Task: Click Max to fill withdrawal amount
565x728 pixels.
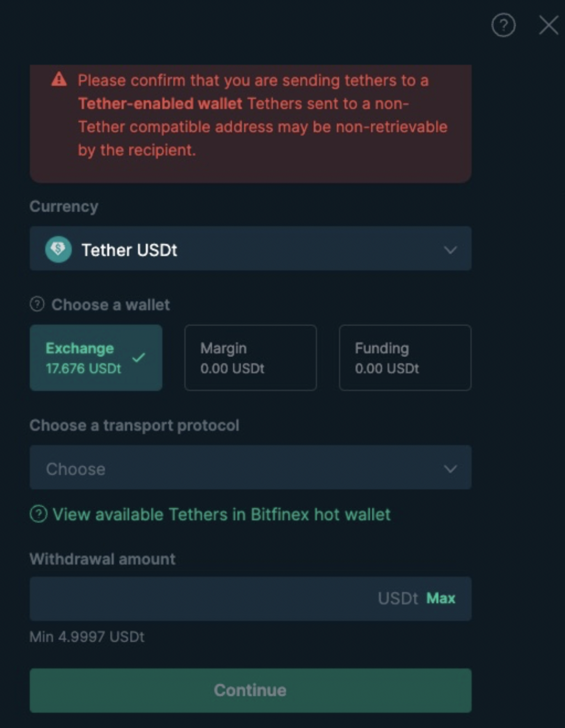Action: (441, 598)
